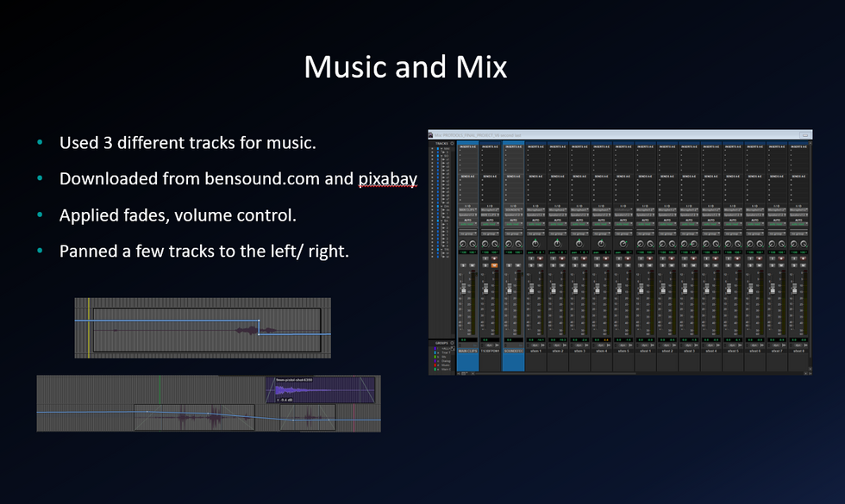Click SOUNDEFEC track name button

(x=514, y=352)
